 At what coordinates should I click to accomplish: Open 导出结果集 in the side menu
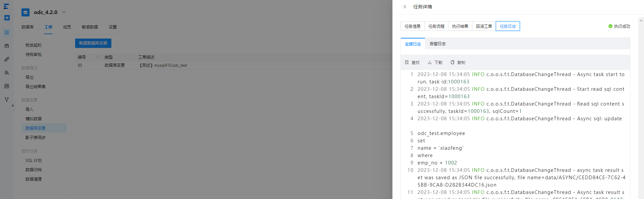click(x=36, y=87)
